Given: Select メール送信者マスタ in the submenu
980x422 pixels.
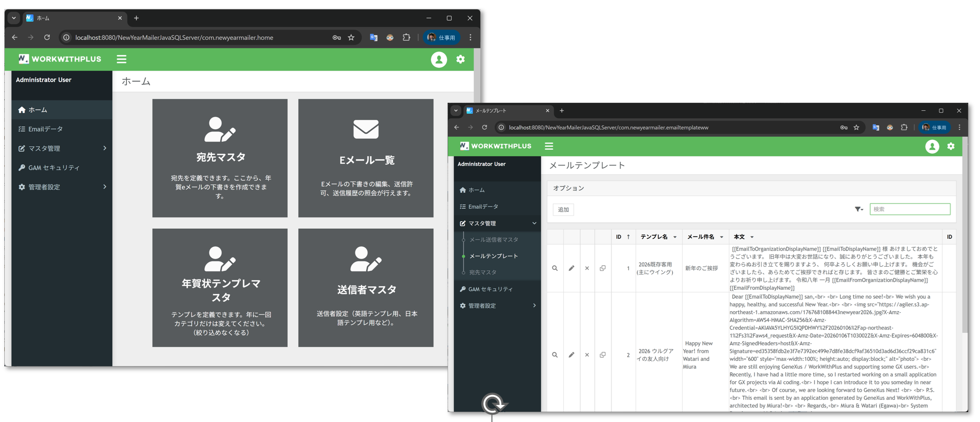Looking at the screenshot, I should point(494,240).
